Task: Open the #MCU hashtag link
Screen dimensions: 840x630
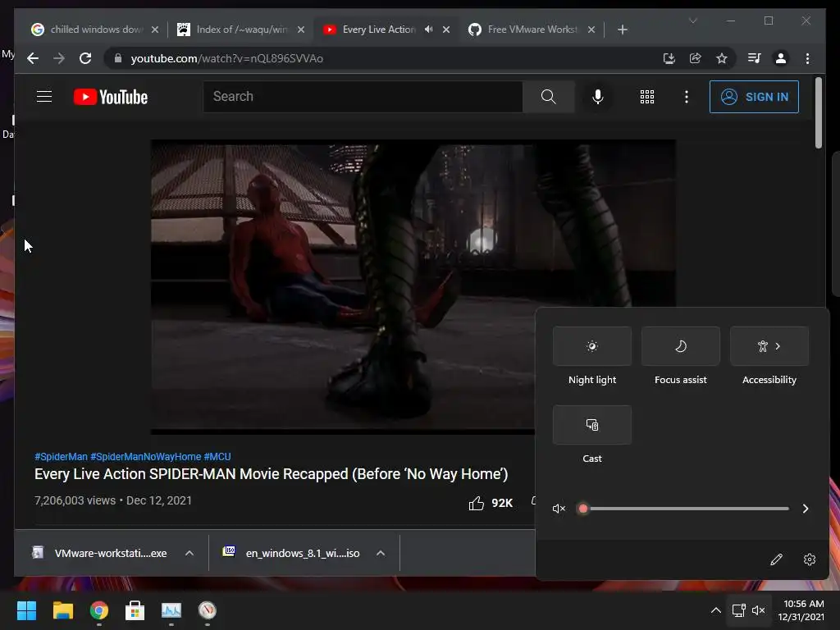Action: [217, 456]
